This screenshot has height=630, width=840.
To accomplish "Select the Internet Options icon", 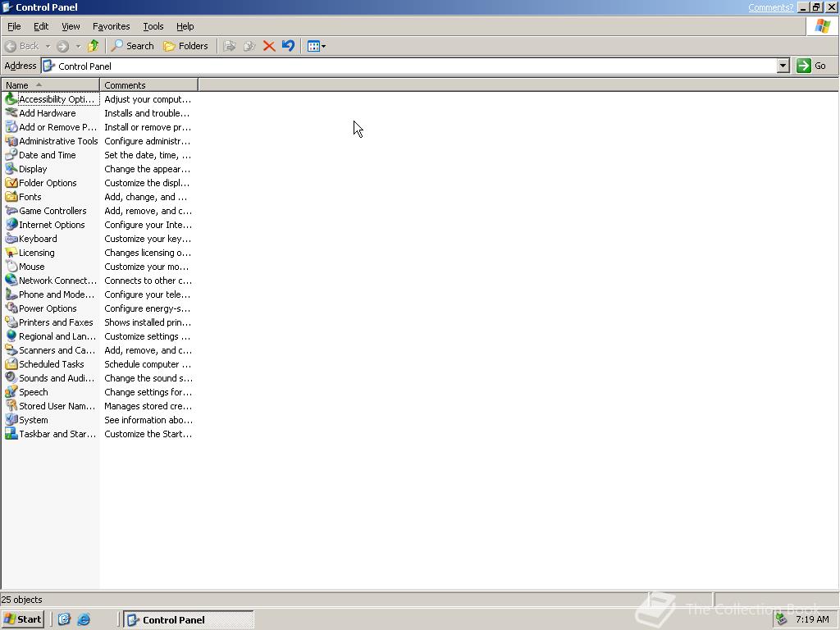I will click(x=11, y=225).
